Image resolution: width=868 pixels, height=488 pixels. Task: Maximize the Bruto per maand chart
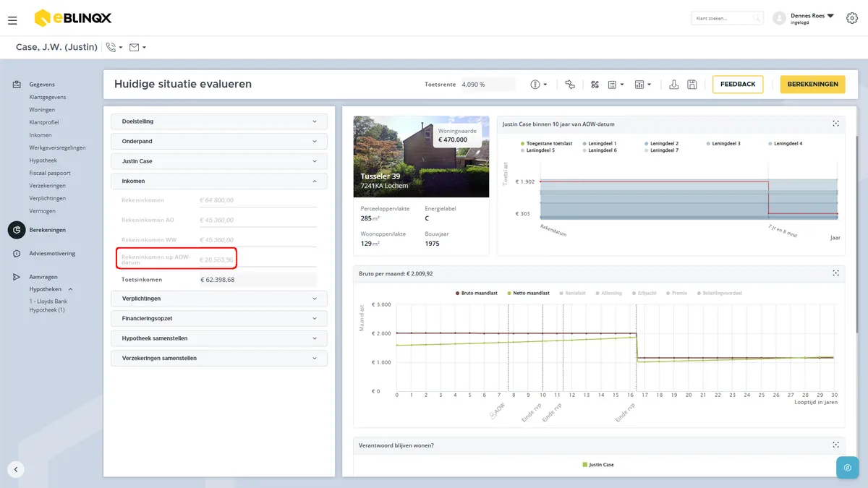835,273
